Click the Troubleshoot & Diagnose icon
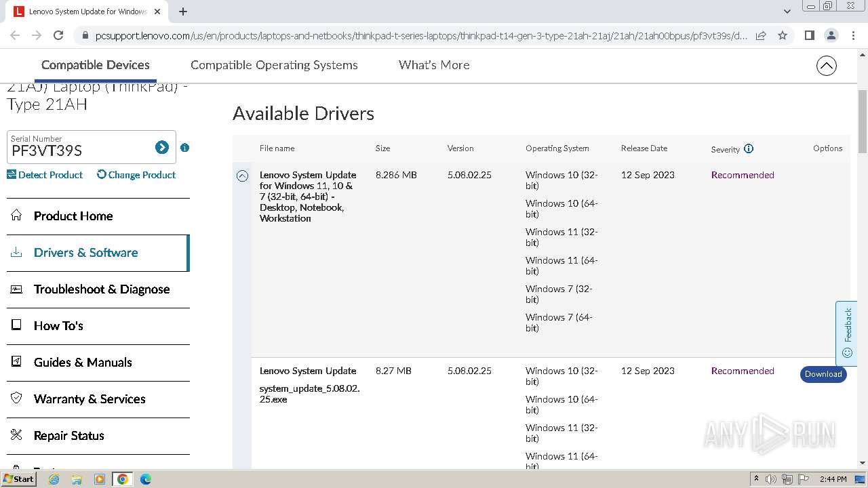This screenshot has height=488, width=868. tap(16, 289)
